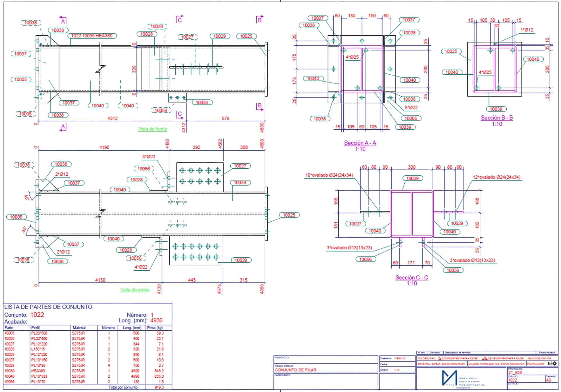Viewport: 561px width, 392px height.
Task: Select the "PL10*80" profile cell
Action: pyautogui.click(x=38, y=365)
